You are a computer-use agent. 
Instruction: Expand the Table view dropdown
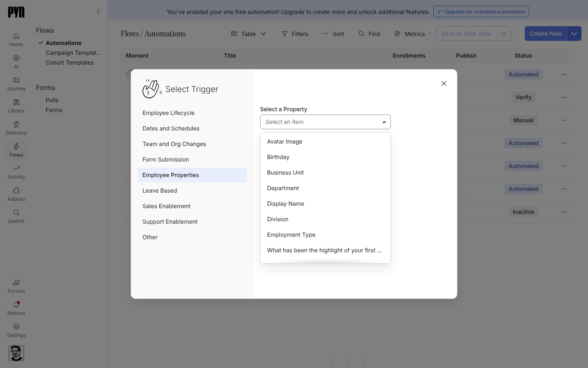coord(249,34)
